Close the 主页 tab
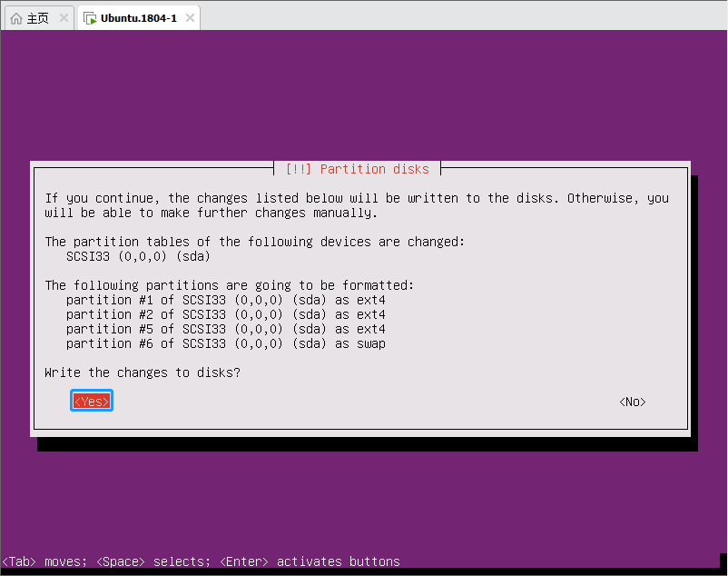 (x=64, y=18)
